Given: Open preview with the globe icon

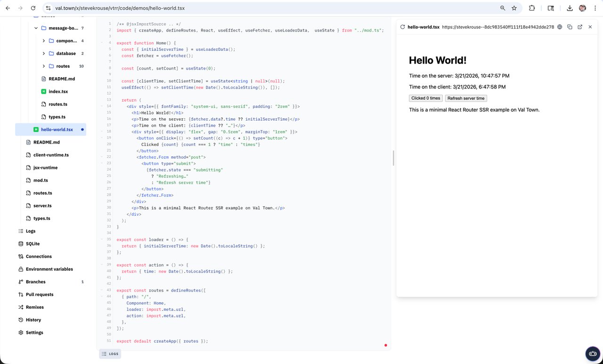Looking at the screenshot, I should (559, 27).
